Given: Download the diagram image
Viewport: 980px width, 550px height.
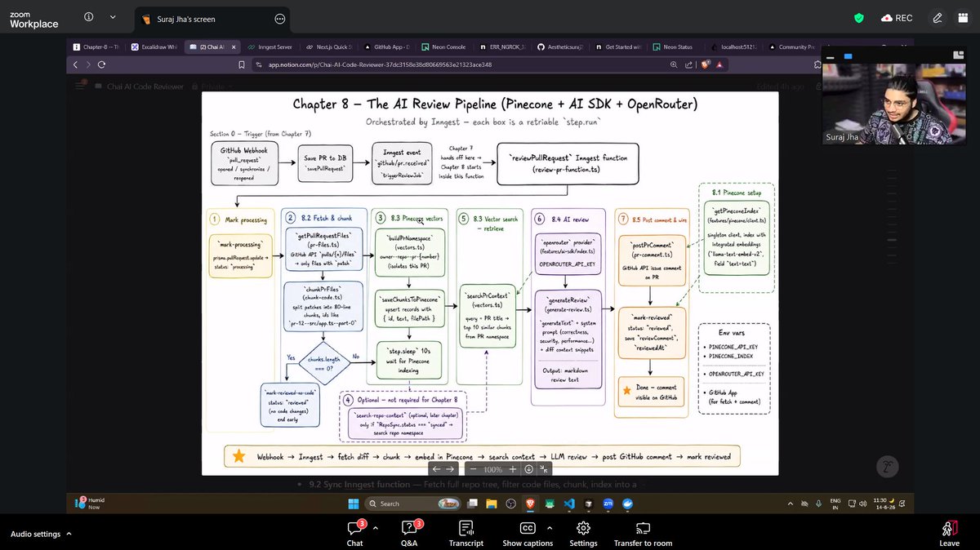Looking at the screenshot, I should click(529, 469).
